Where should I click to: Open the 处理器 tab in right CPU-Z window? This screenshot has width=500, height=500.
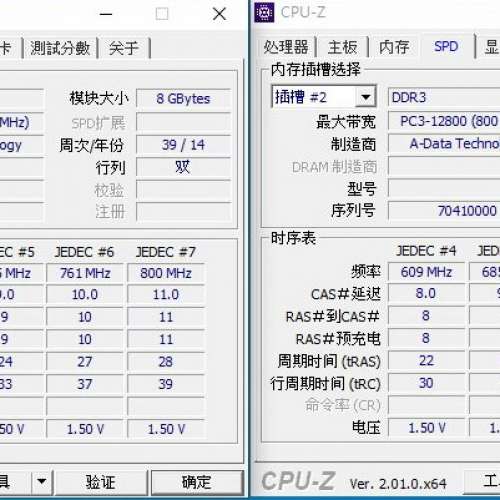click(286, 47)
